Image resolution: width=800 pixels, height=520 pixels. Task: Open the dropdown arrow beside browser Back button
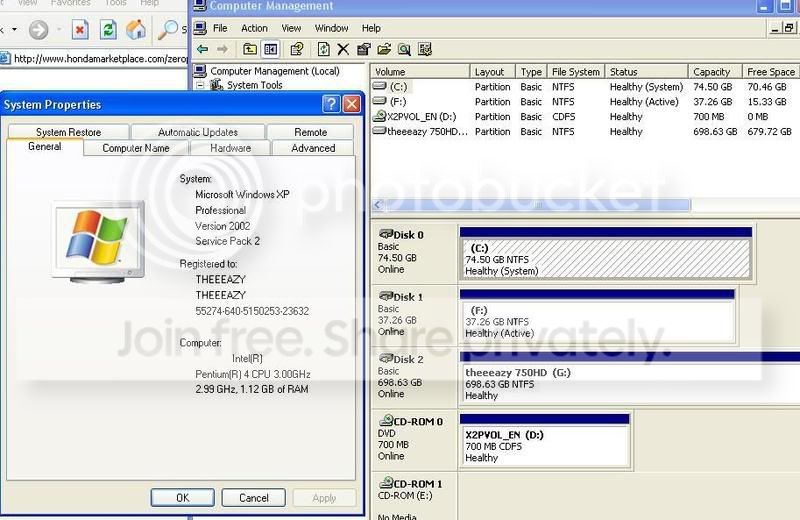14,30
